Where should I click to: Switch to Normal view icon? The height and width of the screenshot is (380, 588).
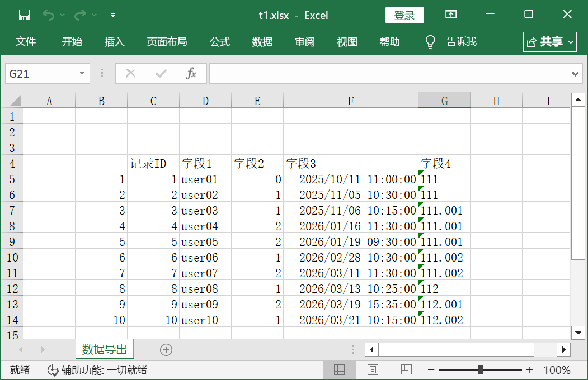[x=340, y=370]
